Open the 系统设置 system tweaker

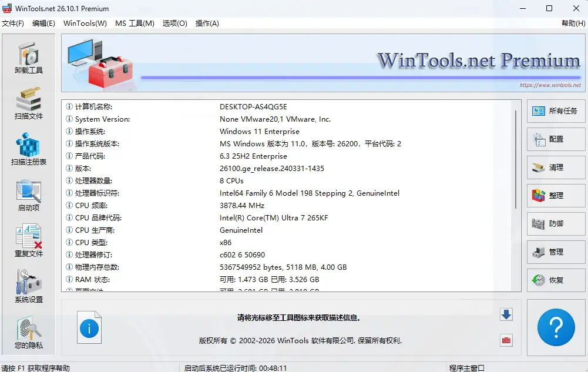click(29, 287)
